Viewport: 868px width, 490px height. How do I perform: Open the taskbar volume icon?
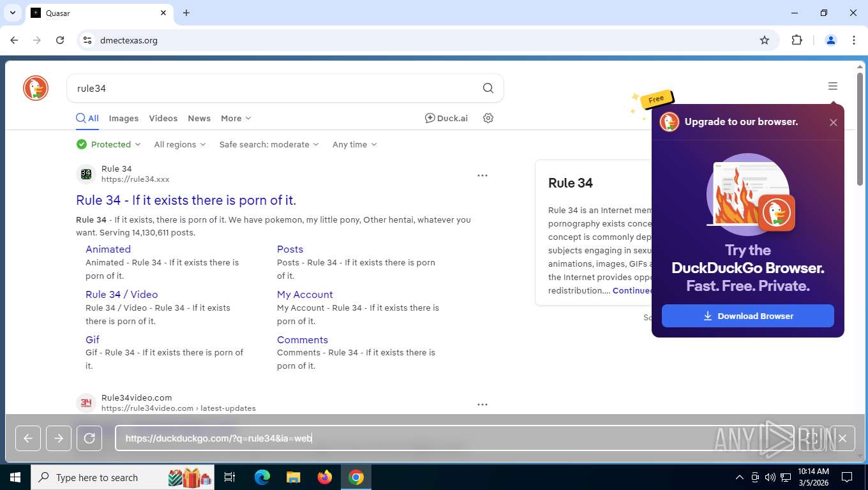(770, 477)
